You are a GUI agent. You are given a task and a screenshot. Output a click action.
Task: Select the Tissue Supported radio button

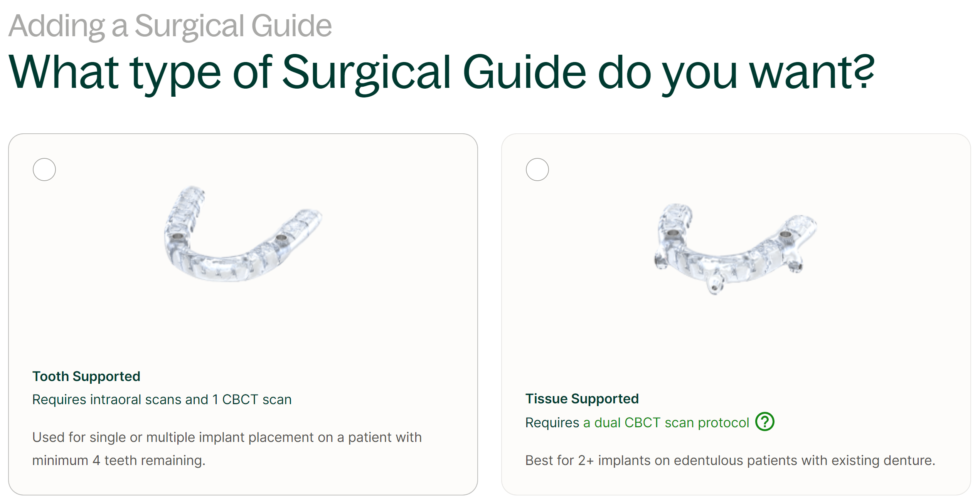pyautogui.click(x=537, y=170)
